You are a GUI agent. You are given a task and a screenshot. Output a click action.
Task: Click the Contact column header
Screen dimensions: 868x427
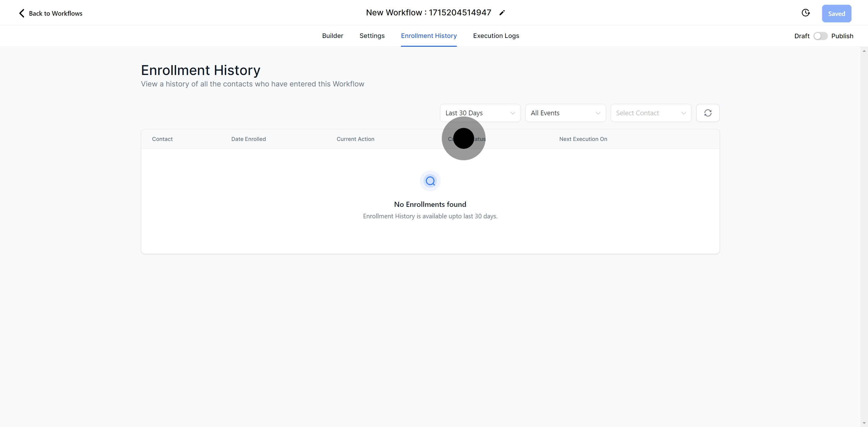(x=162, y=139)
